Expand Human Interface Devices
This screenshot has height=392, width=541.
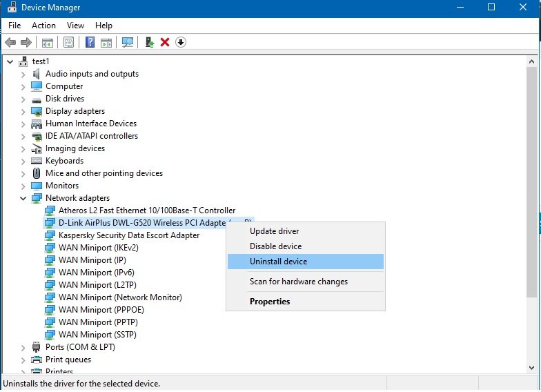point(23,124)
